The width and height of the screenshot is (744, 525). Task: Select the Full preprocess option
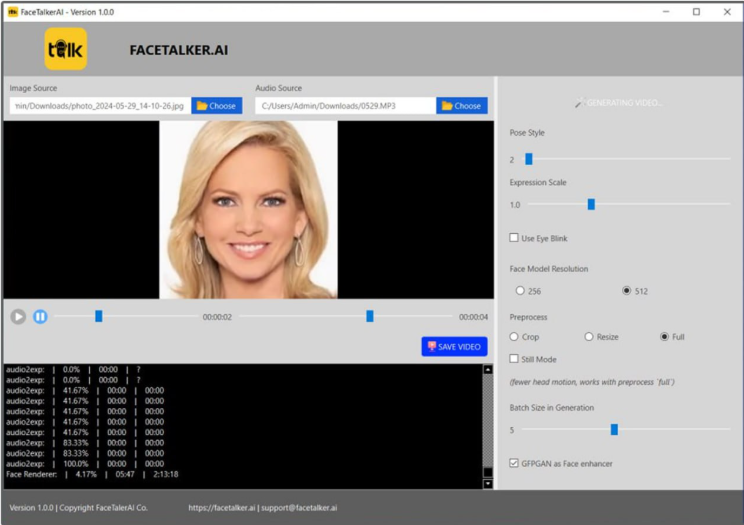[664, 337]
